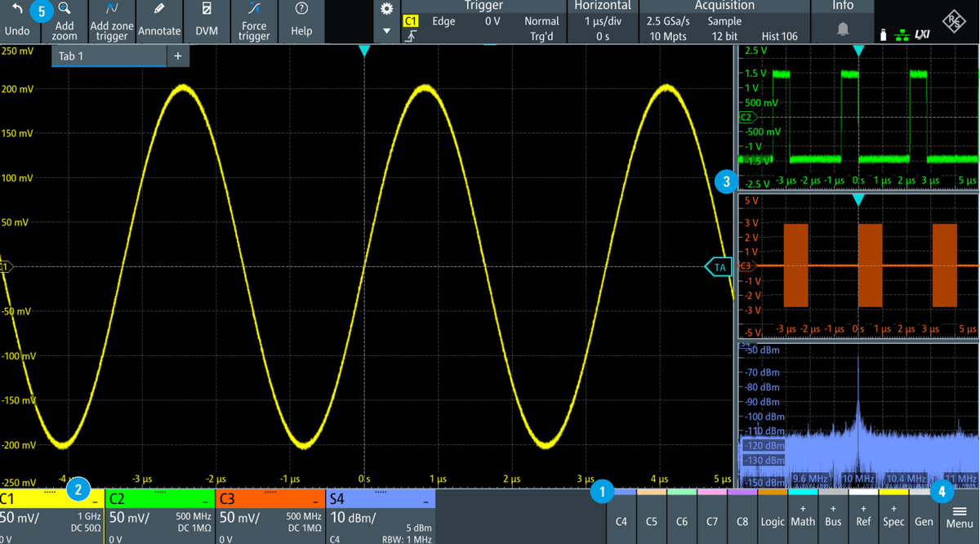Click the Undo arrow icon

[x=17, y=10]
